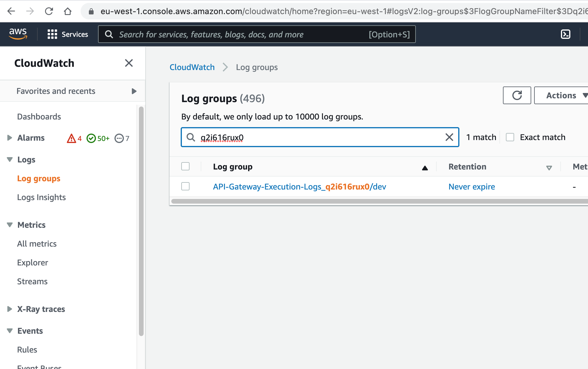Click the OK alarms green check icon
The width and height of the screenshot is (588, 369).
(91, 138)
